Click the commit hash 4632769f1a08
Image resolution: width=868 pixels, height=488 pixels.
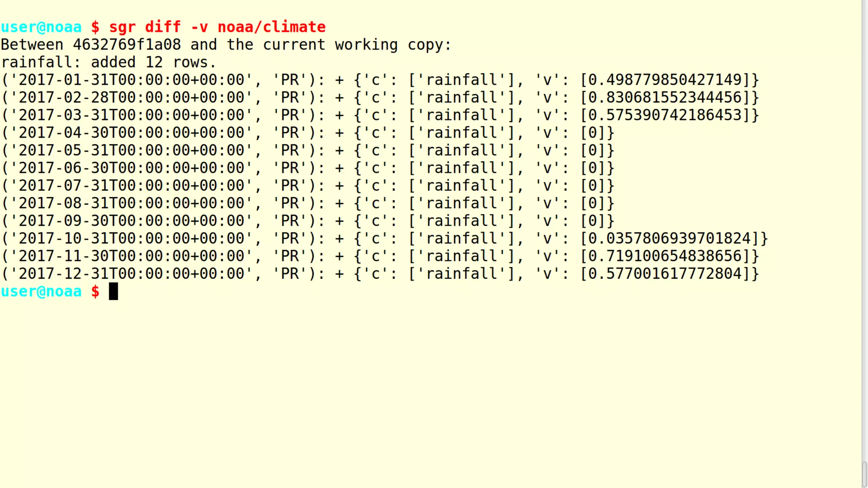[x=127, y=44]
